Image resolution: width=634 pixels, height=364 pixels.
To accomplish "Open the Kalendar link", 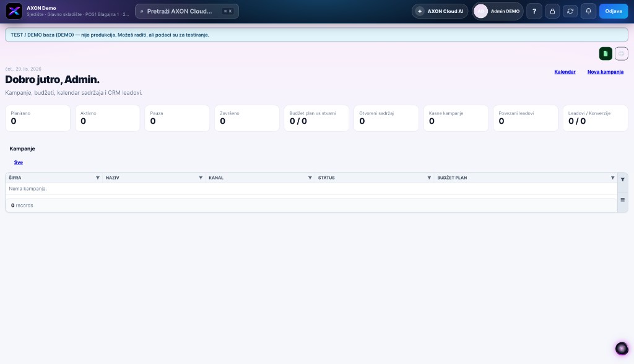I will [565, 72].
